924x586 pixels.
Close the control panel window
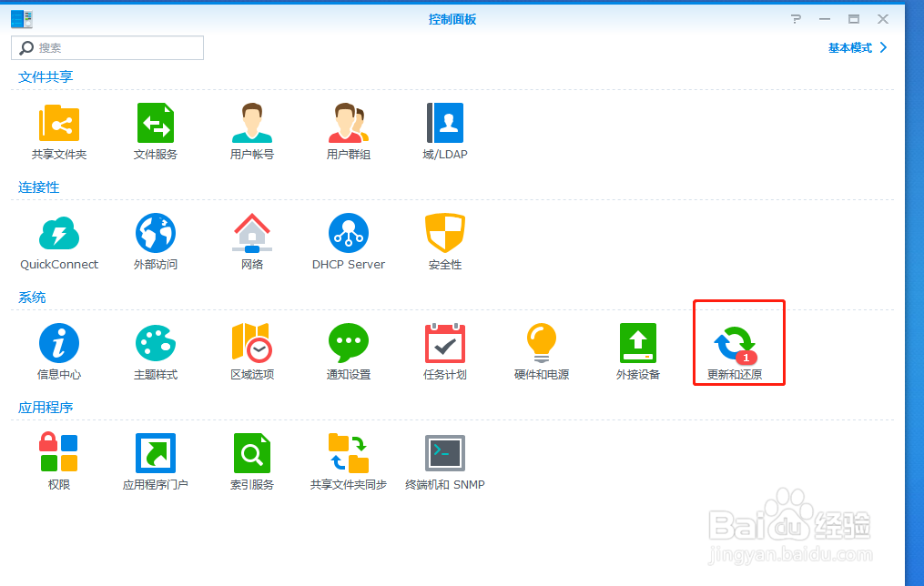click(883, 19)
